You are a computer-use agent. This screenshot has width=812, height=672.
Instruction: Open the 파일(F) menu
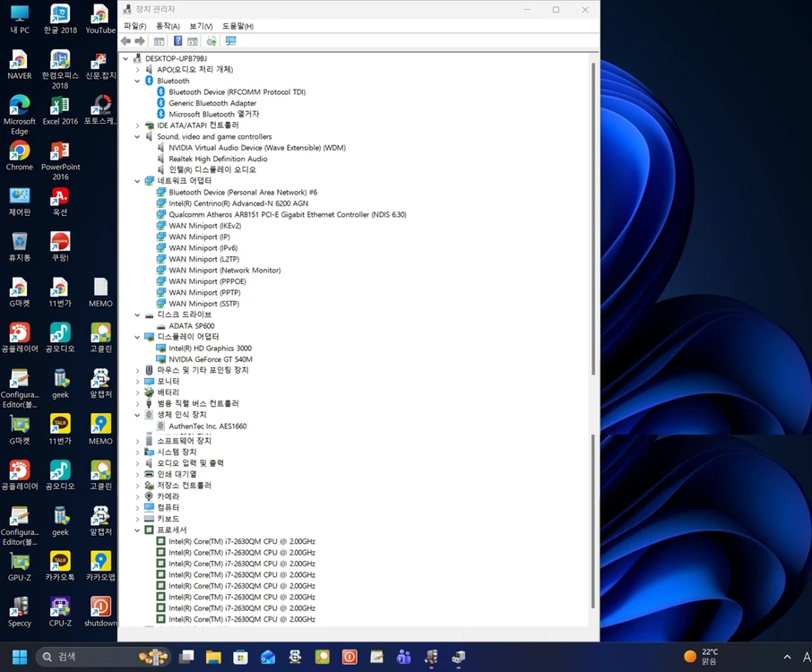tap(134, 26)
